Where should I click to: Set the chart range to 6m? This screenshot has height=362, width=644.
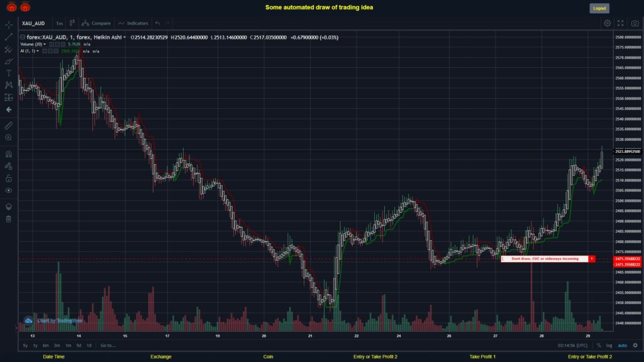45,346
